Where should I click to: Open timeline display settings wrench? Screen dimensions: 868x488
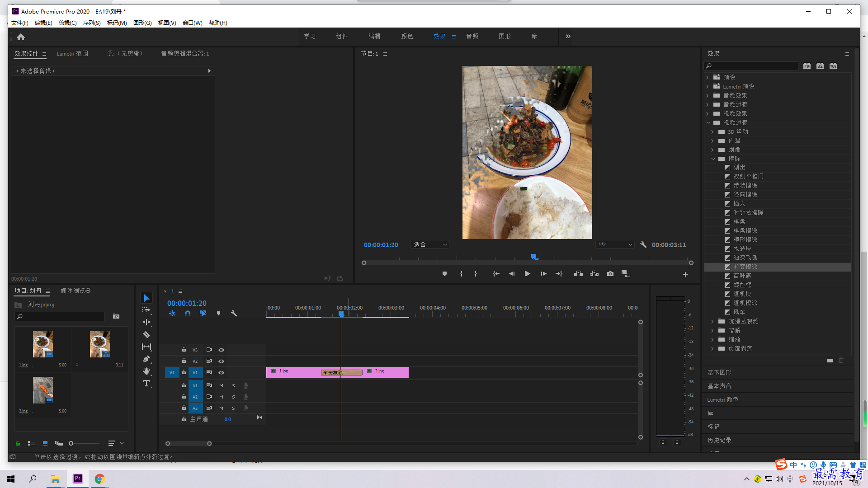(x=234, y=313)
